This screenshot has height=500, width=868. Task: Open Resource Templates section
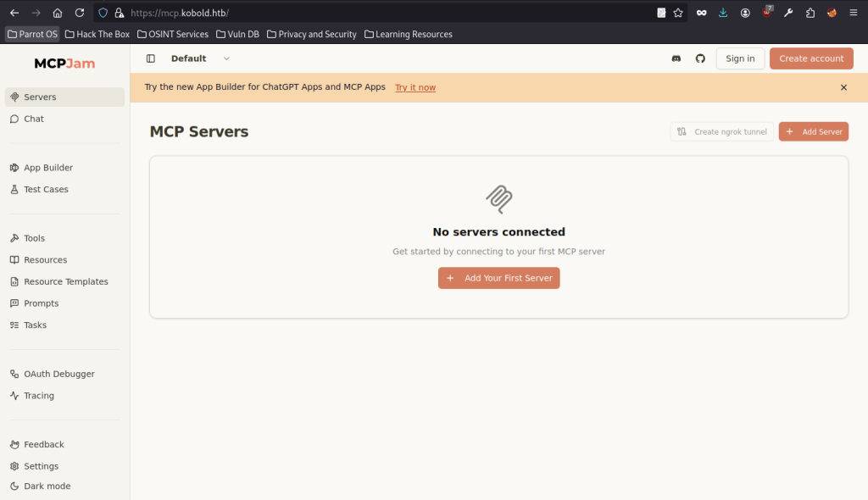pyautogui.click(x=64, y=281)
